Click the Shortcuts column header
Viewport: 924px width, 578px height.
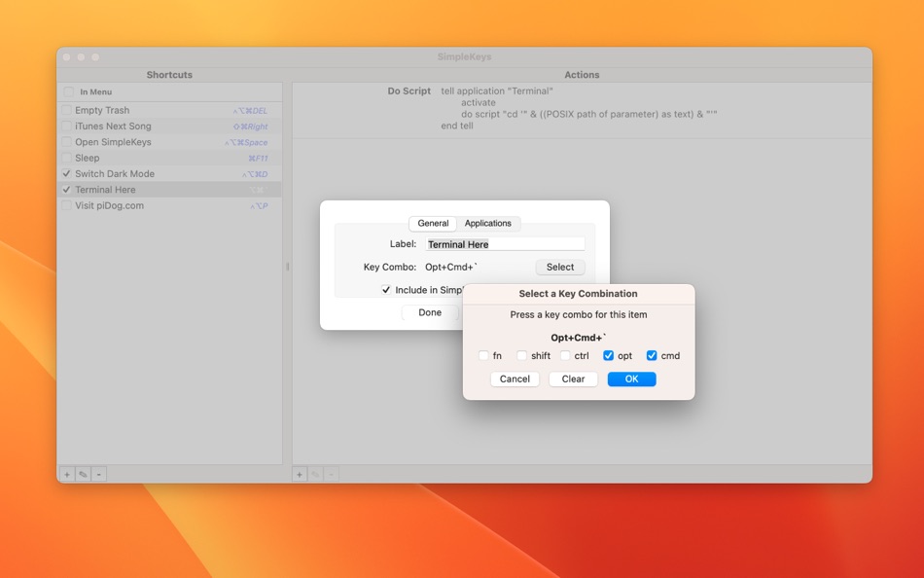point(169,75)
